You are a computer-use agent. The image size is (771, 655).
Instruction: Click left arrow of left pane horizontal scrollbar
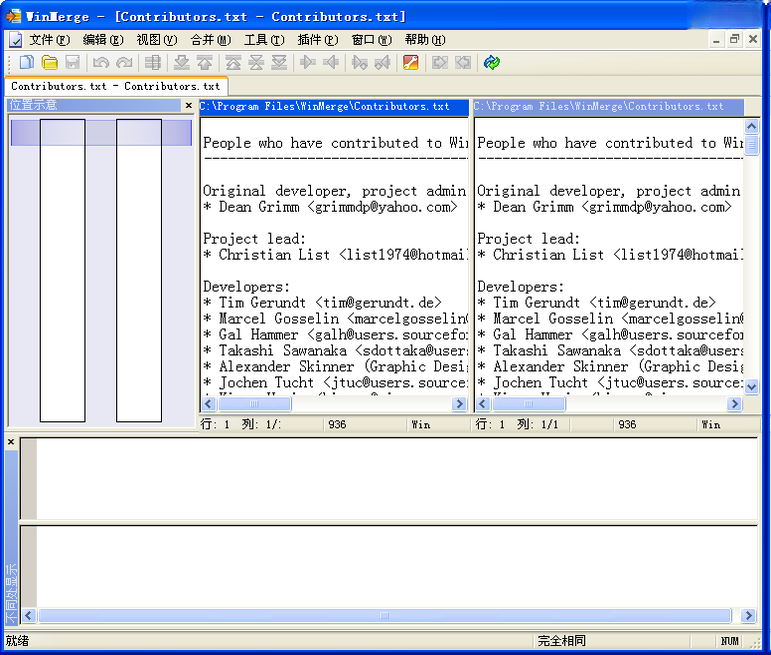(208, 404)
